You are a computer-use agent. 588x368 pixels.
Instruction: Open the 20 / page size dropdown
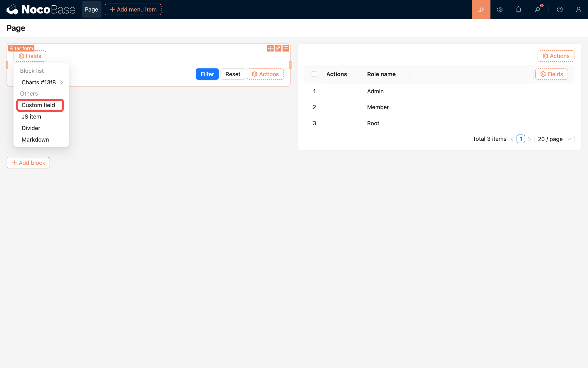(554, 139)
